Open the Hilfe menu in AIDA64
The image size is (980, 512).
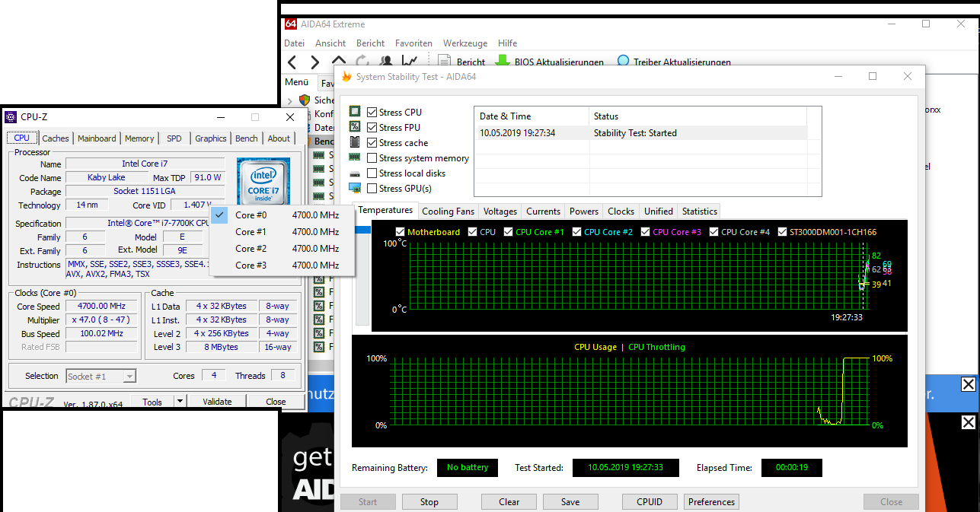pos(508,43)
